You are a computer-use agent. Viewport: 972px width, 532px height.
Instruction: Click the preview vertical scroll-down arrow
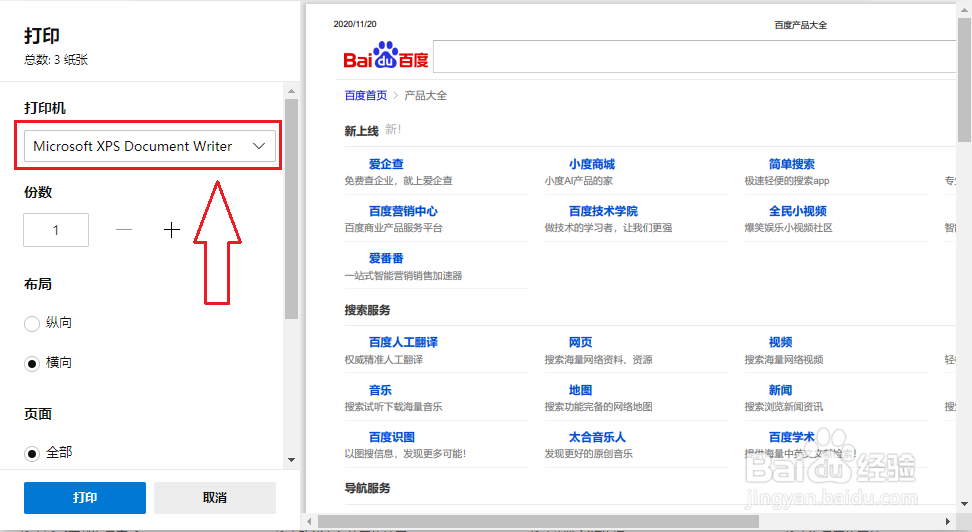coord(965,504)
